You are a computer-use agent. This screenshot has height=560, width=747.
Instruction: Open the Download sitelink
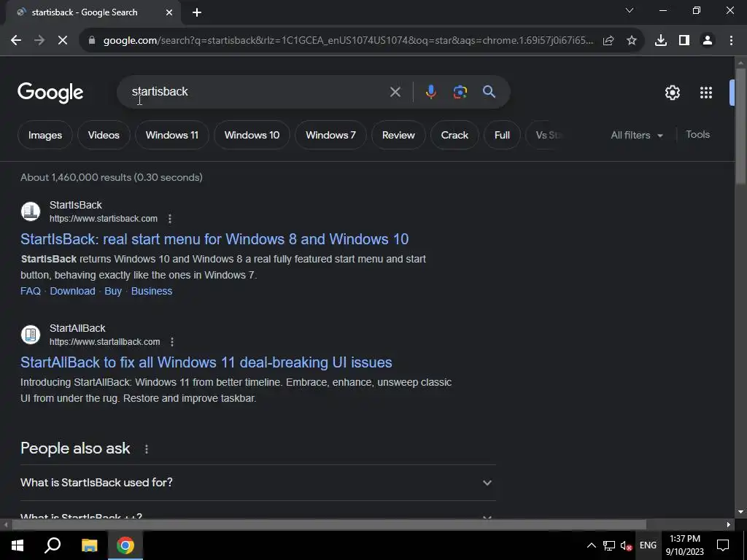point(72,291)
